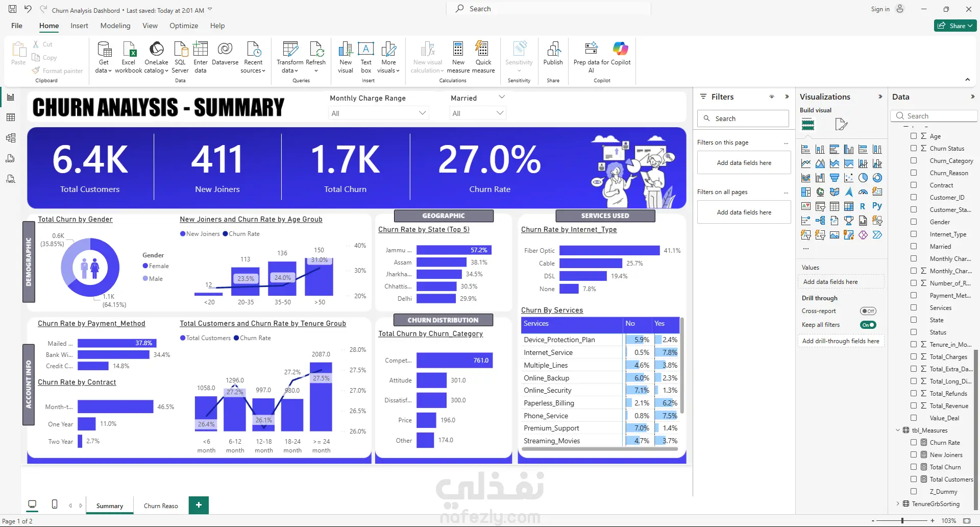This screenshot has width=980, height=527.
Task: Check the Churn Status field
Action: click(914, 148)
